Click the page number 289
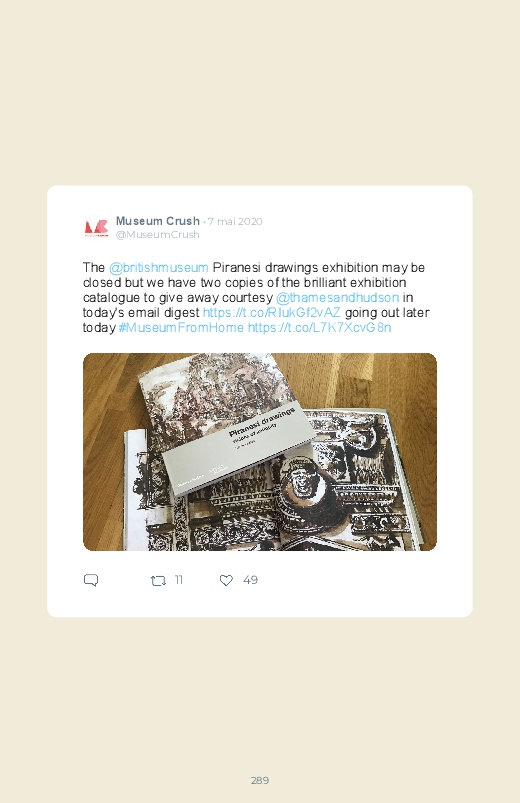 click(260, 780)
